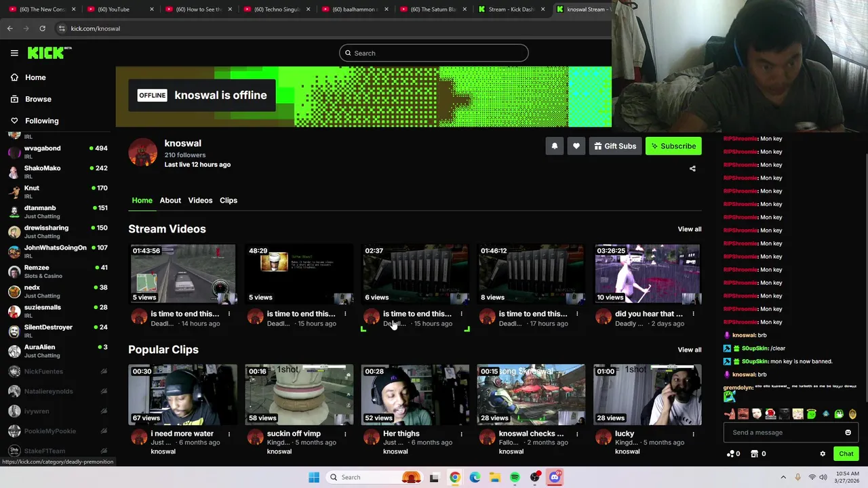Open Following in the sidebar
This screenshot has height=488, width=868.
tap(34, 121)
